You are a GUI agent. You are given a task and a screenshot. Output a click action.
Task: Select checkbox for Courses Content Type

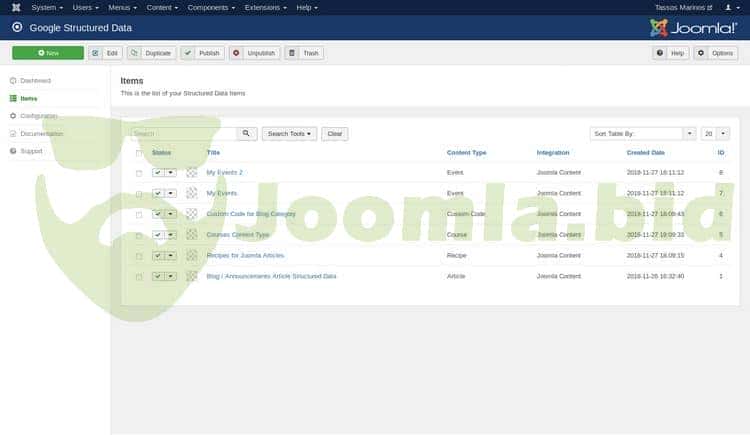pyautogui.click(x=139, y=235)
